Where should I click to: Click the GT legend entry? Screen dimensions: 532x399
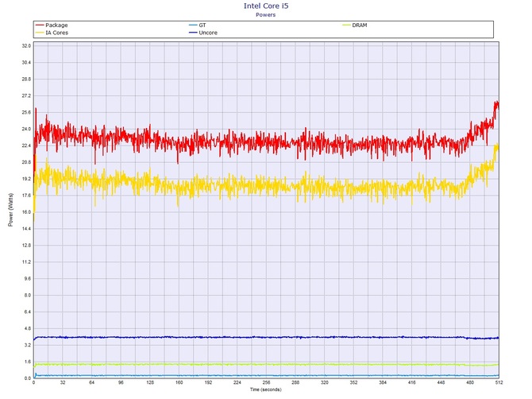198,25
